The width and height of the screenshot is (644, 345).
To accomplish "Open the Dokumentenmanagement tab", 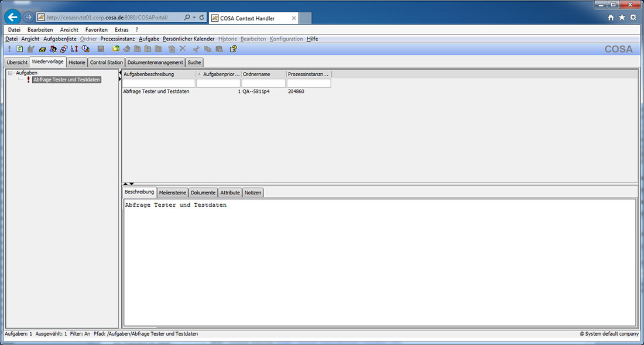I will [155, 62].
